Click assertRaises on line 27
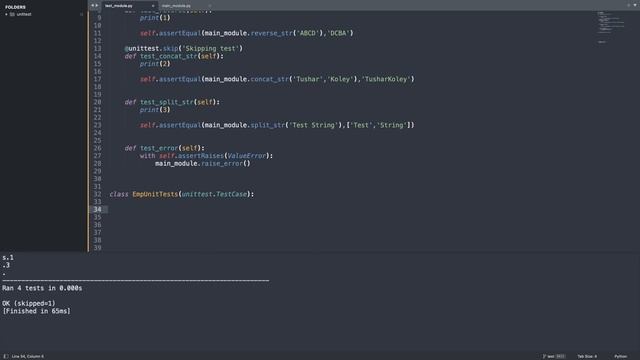This screenshot has height=360, width=640. coord(201,156)
